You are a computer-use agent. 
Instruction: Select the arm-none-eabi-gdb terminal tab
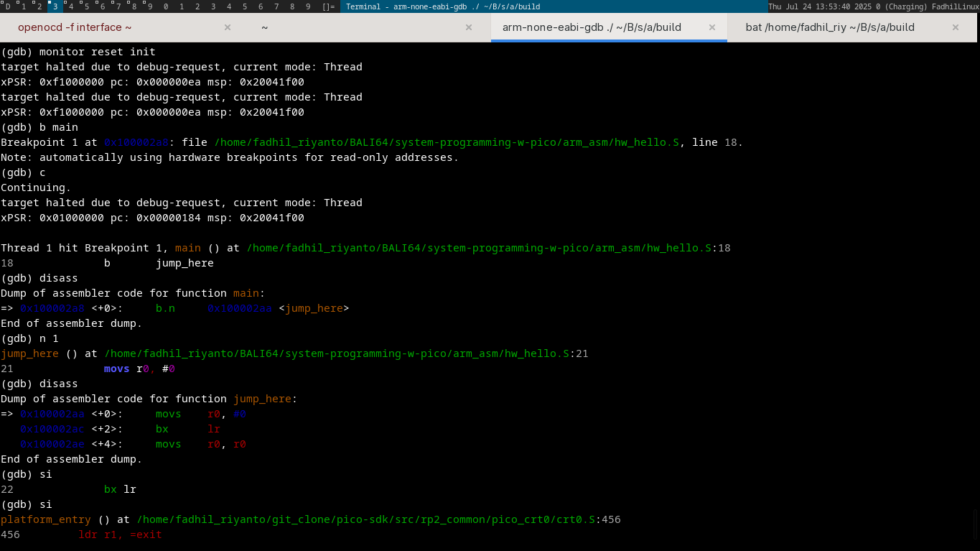592,27
